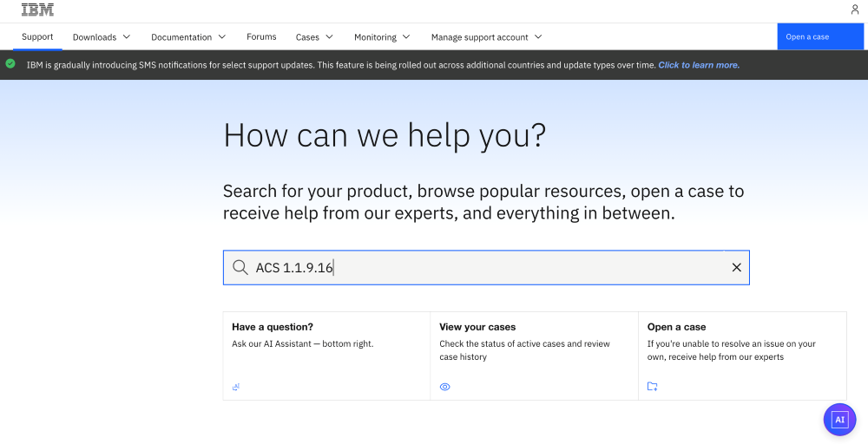Click the eye icon in View your cases card

click(444, 387)
